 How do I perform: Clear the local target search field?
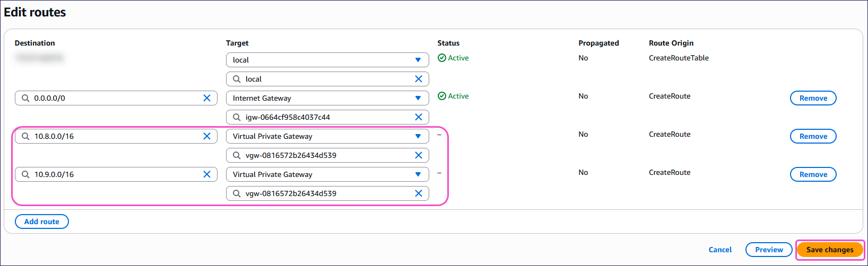click(419, 79)
